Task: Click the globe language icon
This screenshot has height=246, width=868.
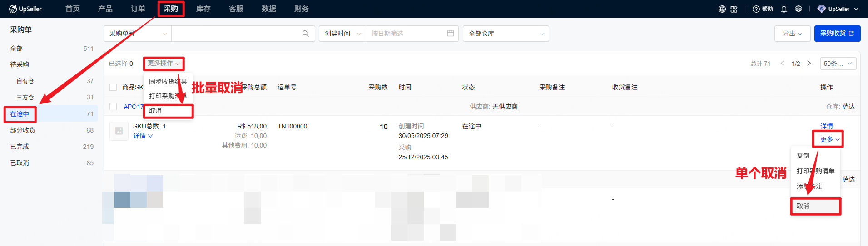Action: coord(722,9)
